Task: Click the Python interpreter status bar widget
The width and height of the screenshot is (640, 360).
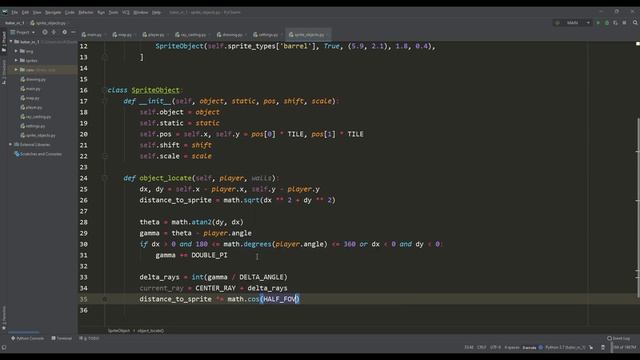Action: [x=565, y=348]
